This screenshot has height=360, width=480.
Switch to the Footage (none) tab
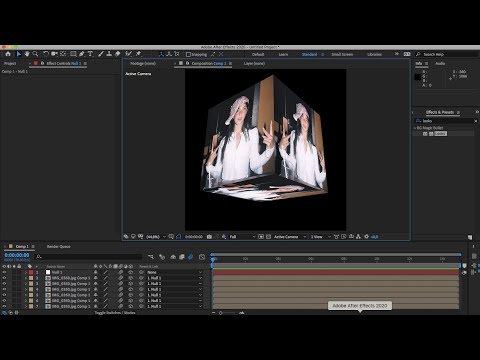[x=143, y=63]
